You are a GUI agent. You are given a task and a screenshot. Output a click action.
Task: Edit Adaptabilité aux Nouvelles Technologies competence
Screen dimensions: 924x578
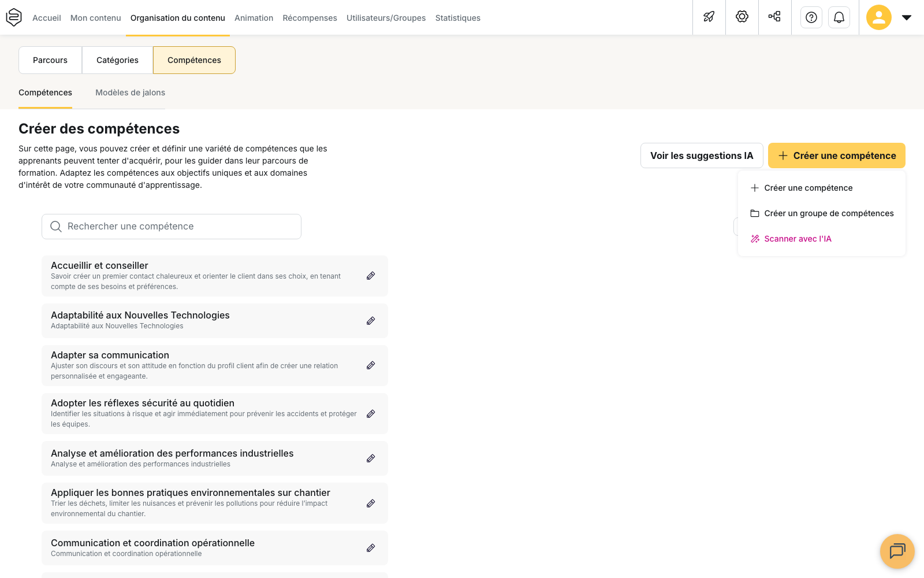click(371, 321)
